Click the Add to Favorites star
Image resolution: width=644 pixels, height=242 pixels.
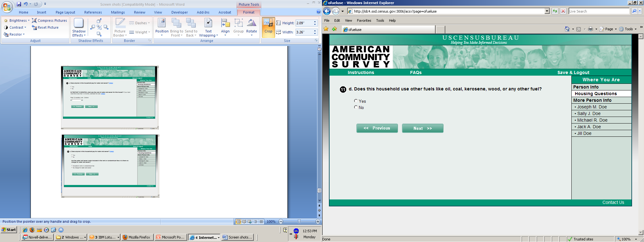pyautogui.click(x=334, y=29)
